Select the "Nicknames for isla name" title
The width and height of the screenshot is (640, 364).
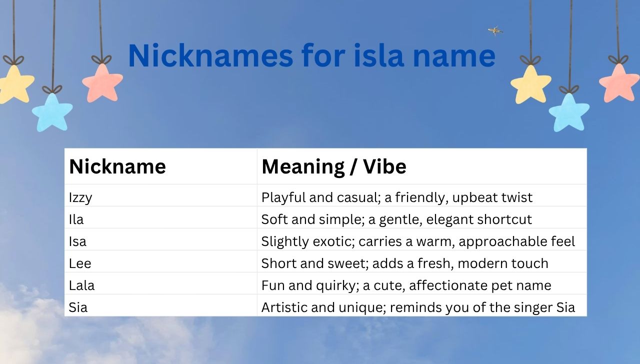pyautogui.click(x=311, y=55)
